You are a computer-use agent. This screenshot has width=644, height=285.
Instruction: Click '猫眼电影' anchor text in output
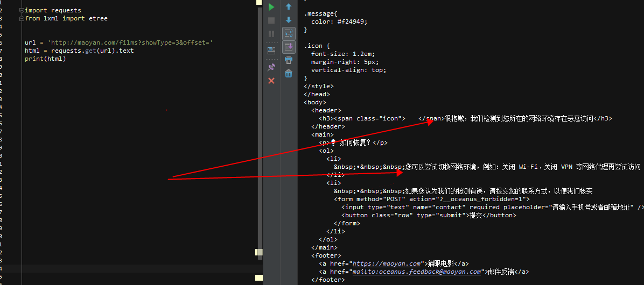pyautogui.click(x=441, y=263)
